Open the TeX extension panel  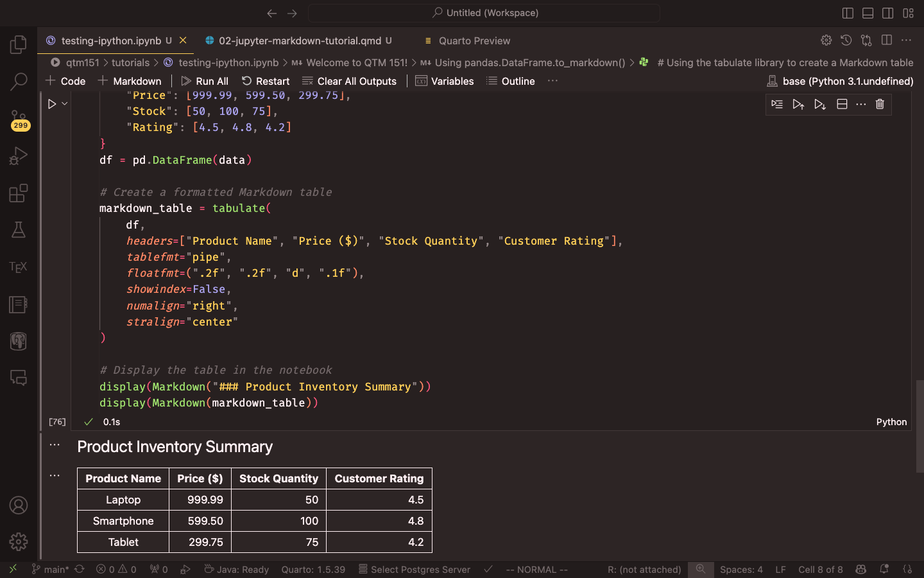(19, 267)
